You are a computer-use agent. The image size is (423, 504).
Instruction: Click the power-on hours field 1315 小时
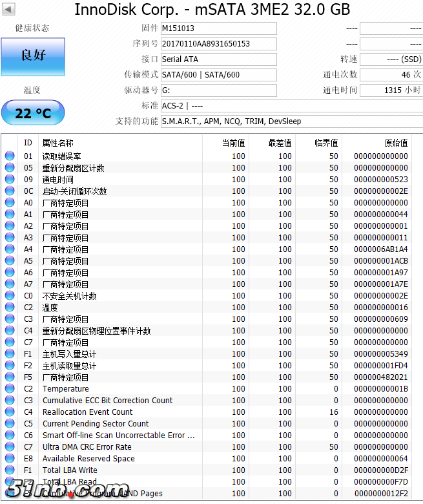pyautogui.click(x=391, y=90)
